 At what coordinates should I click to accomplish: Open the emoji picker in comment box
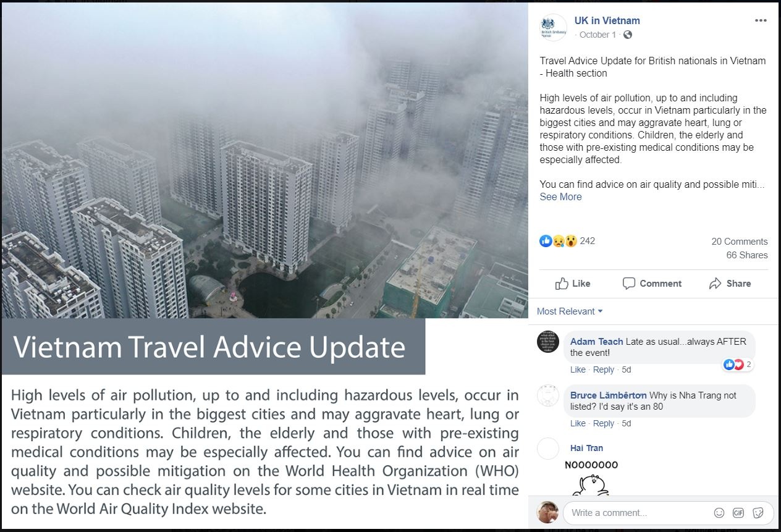click(x=719, y=513)
